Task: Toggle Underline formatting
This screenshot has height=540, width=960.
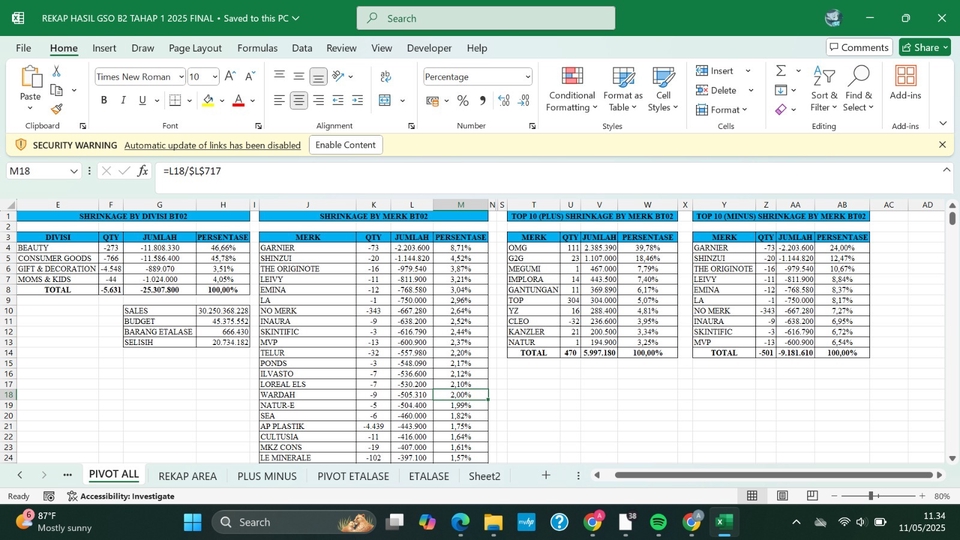Action: [142, 100]
